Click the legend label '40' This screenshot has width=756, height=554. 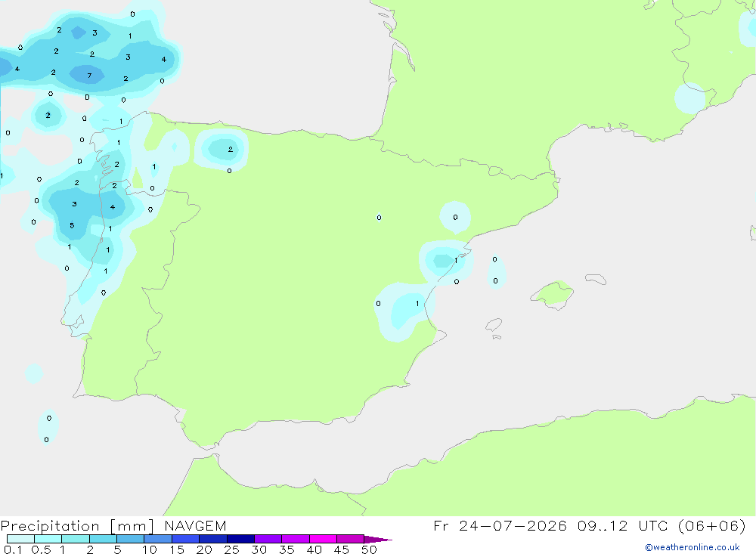click(314, 549)
